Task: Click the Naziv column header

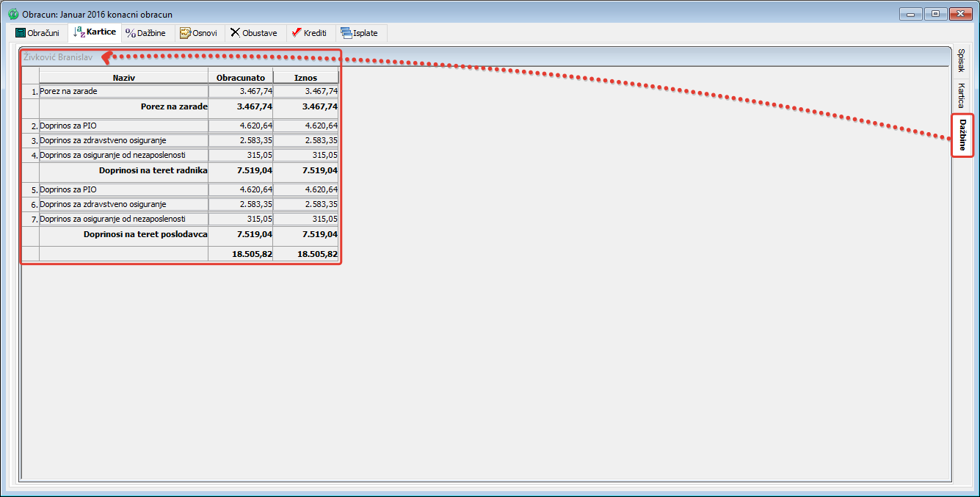Action: tap(123, 77)
